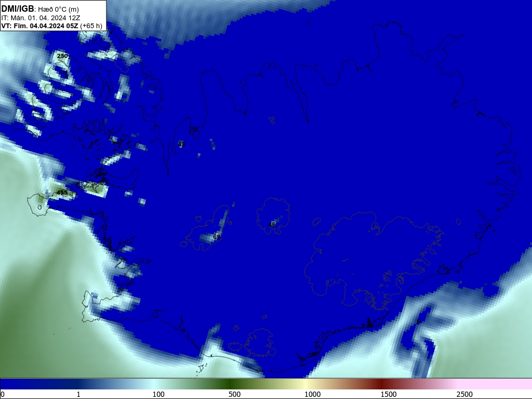Click the 'IT: Mán. 01. 04. 2024 12Z' line

41,18
